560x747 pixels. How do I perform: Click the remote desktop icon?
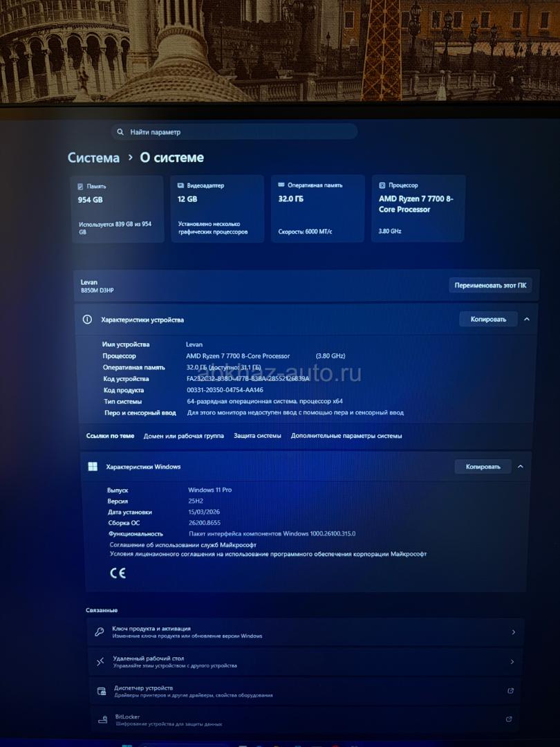[100, 662]
